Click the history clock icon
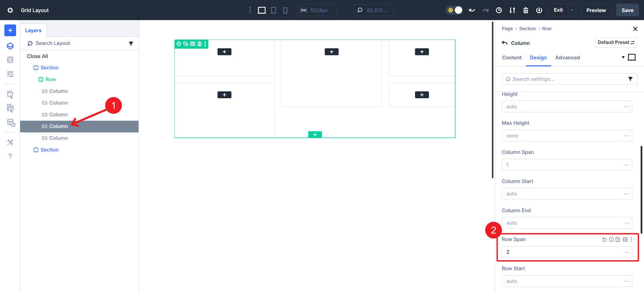The image size is (644, 293). point(499,10)
